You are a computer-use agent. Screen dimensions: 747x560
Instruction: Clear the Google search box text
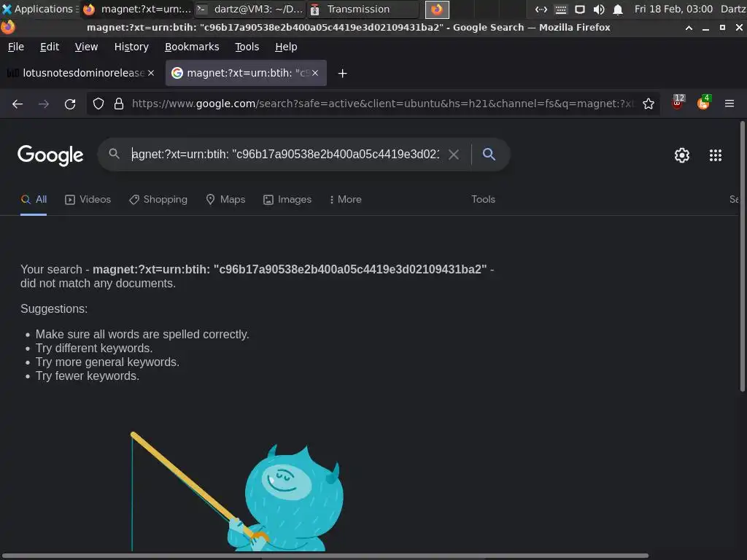(x=454, y=155)
